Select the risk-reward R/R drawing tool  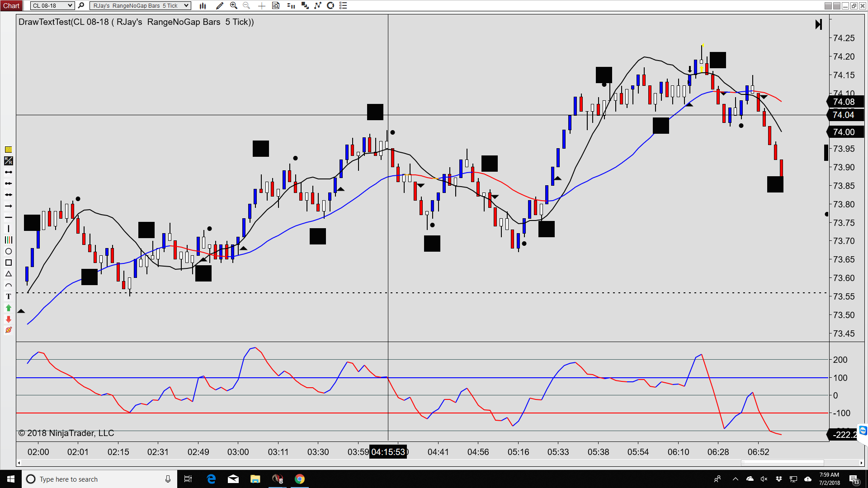click(x=8, y=161)
